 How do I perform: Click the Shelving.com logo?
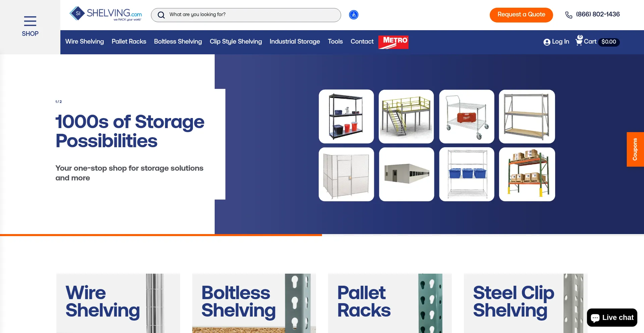106,14
